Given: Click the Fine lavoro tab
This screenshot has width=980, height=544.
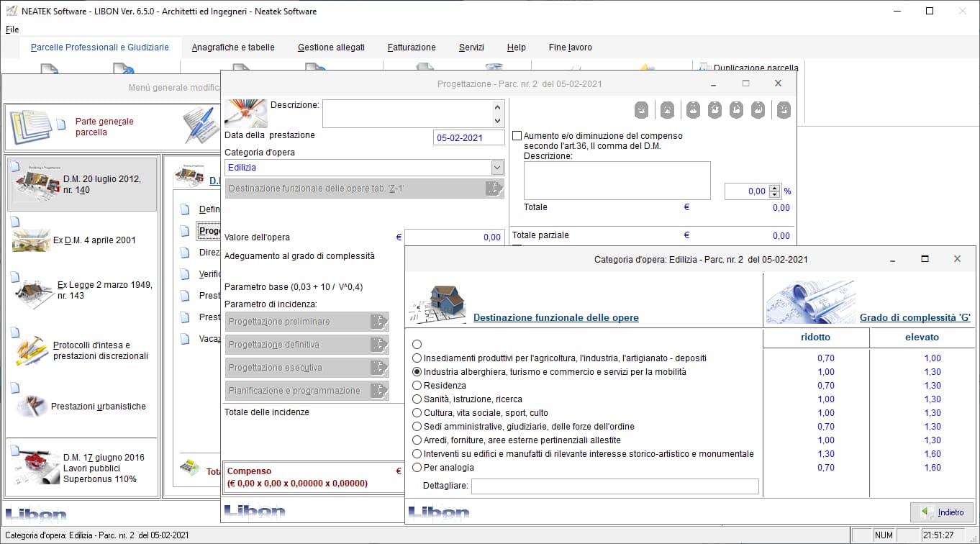Looking at the screenshot, I should coord(570,47).
